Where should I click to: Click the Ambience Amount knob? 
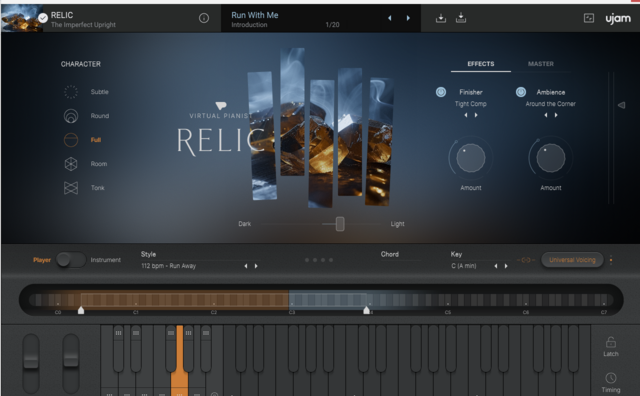tap(551, 158)
